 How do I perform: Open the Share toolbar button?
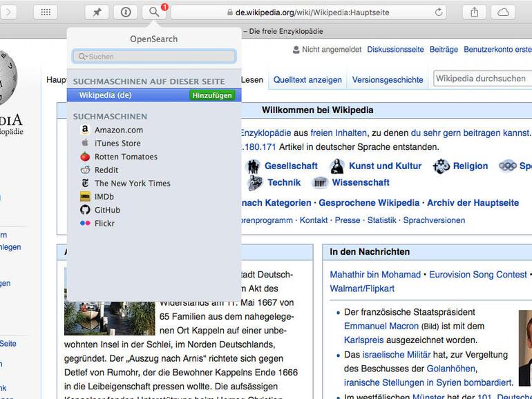[x=475, y=12]
